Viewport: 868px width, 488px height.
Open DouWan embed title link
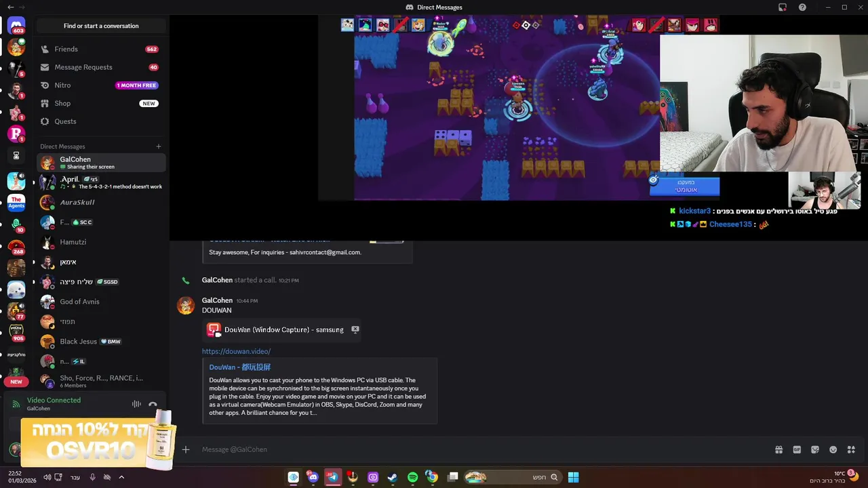pyautogui.click(x=239, y=367)
